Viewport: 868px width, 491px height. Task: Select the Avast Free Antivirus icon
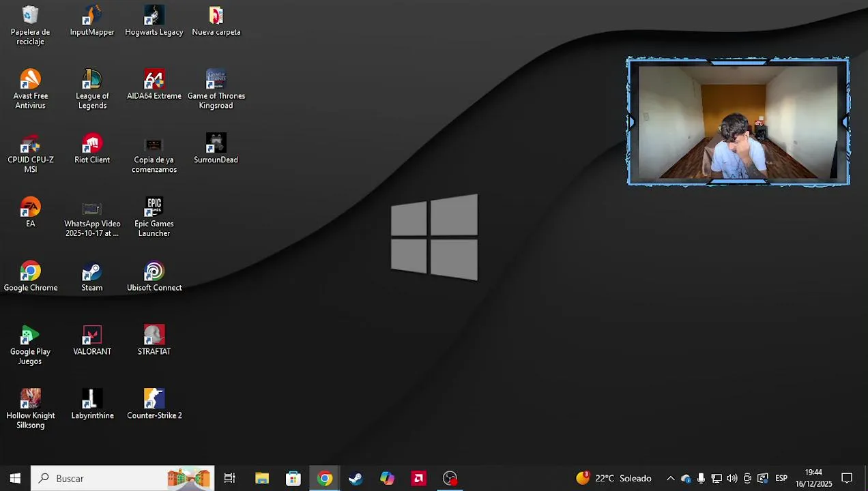point(30,89)
